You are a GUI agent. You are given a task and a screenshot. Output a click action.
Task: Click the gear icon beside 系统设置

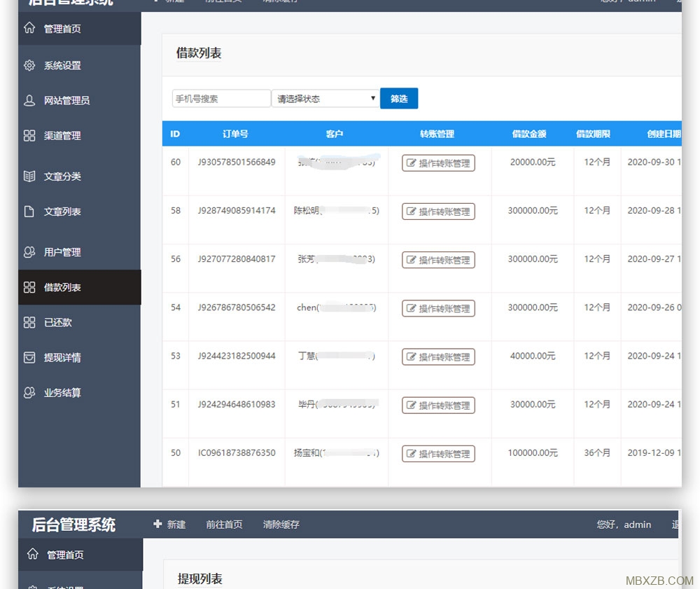click(29, 65)
